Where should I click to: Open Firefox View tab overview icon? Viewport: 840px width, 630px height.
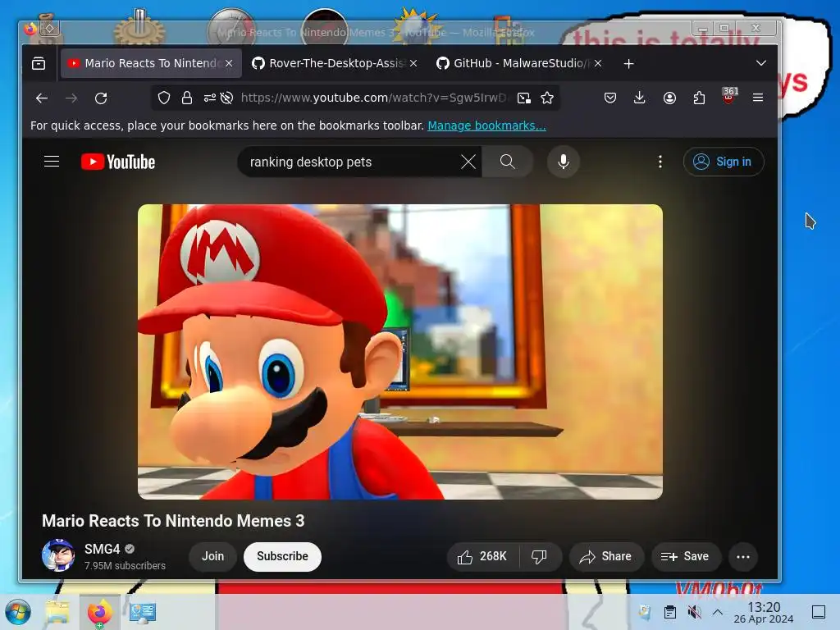[39, 63]
